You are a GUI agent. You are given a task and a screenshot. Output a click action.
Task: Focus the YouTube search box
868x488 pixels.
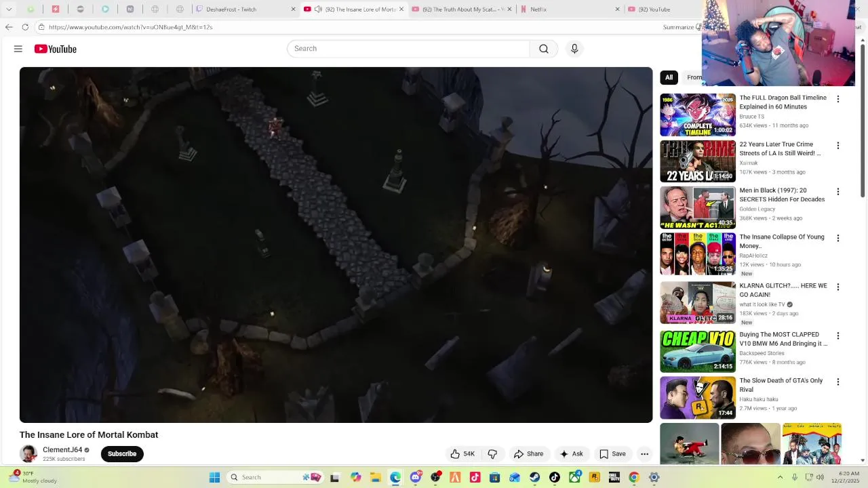coord(408,49)
